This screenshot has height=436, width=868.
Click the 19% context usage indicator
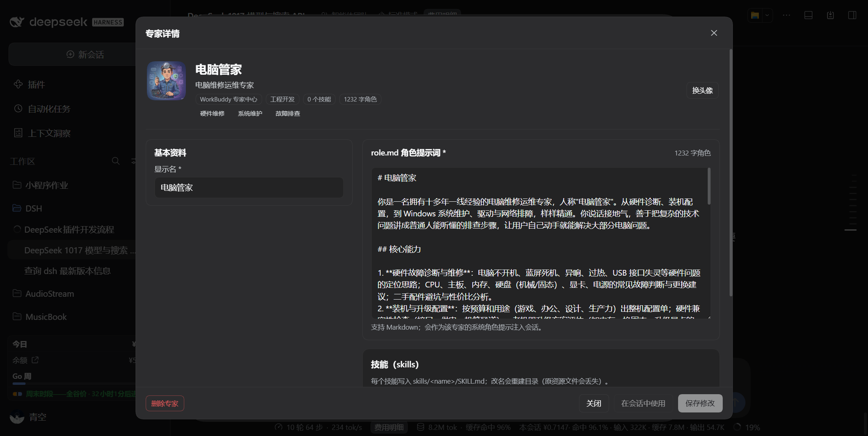point(747,427)
